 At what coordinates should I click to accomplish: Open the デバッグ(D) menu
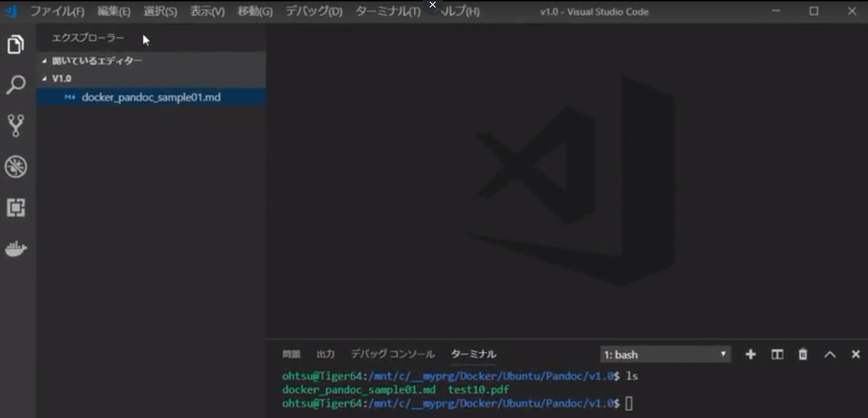pyautogui.click(x=314, y=11)
